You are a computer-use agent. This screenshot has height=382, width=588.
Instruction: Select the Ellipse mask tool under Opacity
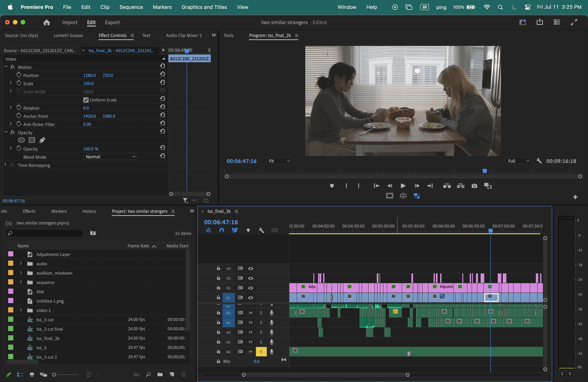[22, 140]
